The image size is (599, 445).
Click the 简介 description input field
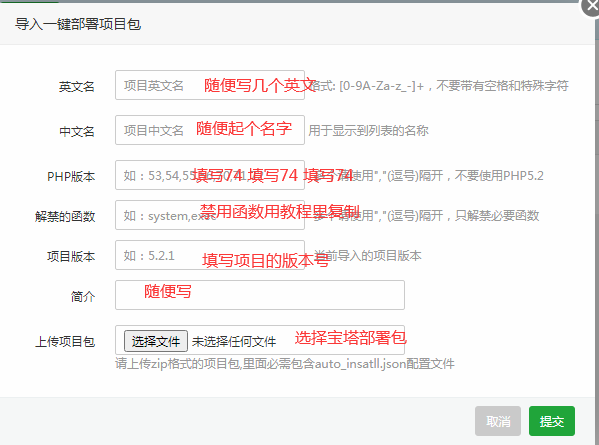(x=260, y=295)
